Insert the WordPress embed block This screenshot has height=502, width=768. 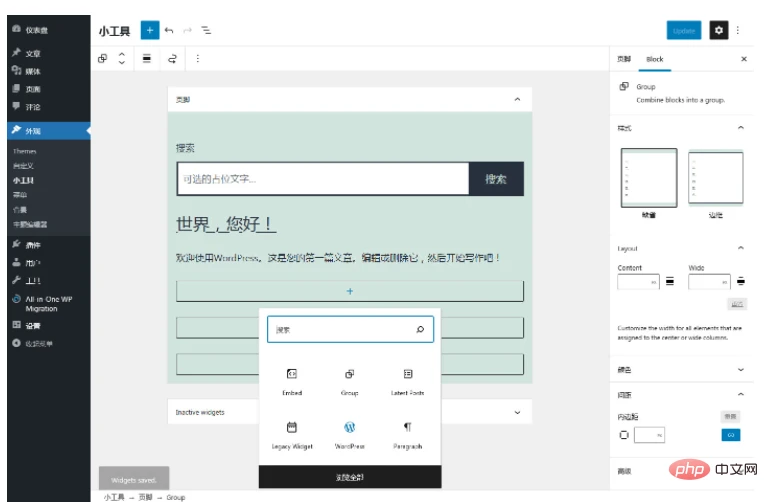point(349,435)
